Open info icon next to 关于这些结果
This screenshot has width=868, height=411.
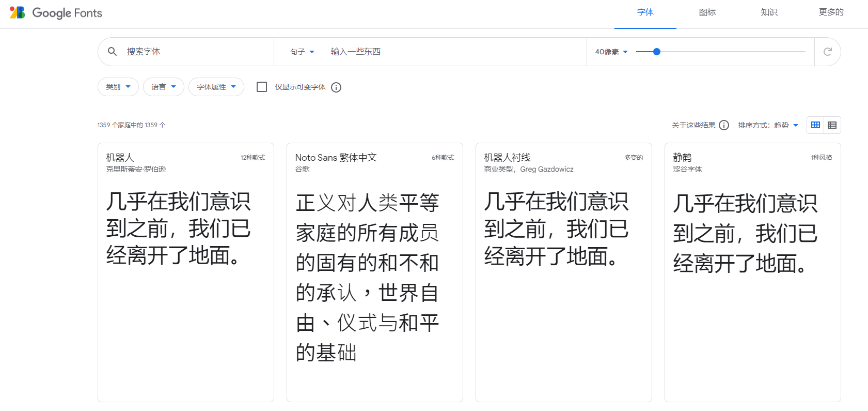pyautogui.click(x=724, y=125)
